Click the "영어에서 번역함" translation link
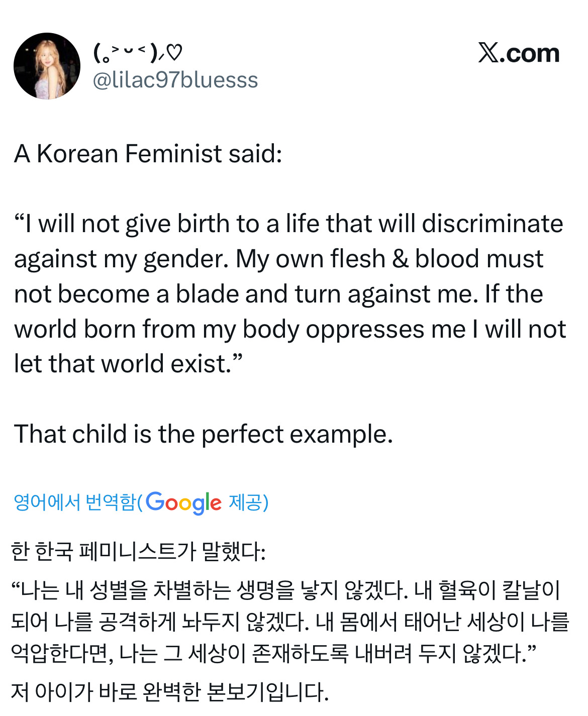 click(75, 502)
